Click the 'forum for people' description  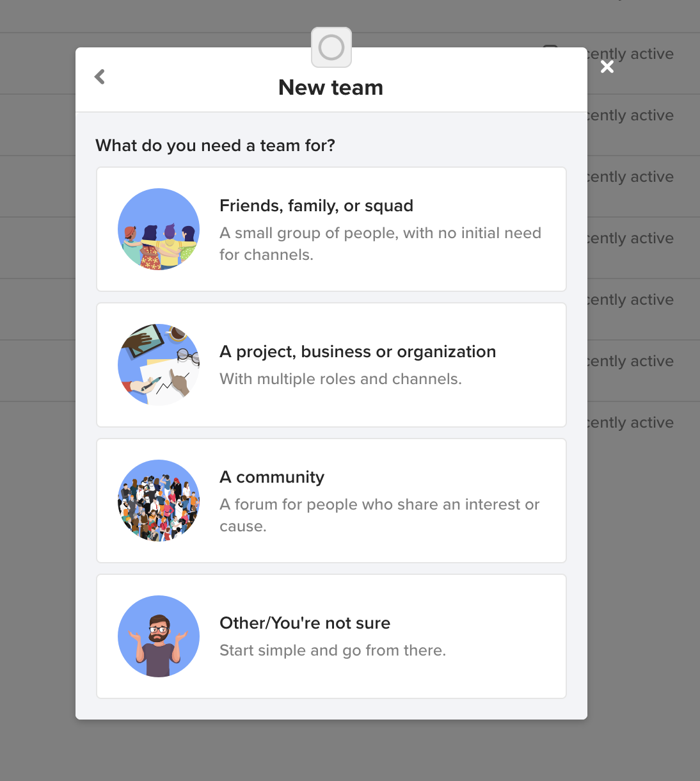pyautogui.click(x=379, y=515)
